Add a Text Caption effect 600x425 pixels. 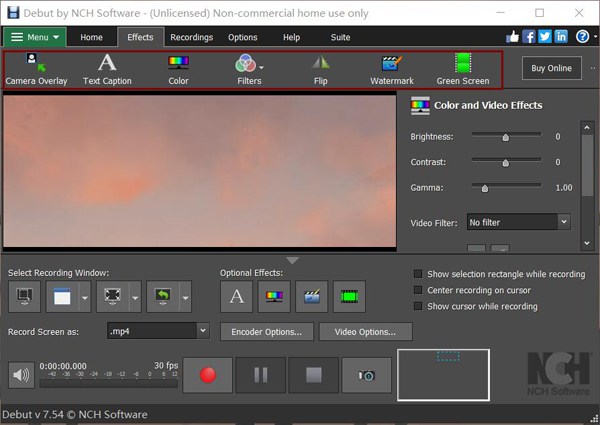pos(107,70)
